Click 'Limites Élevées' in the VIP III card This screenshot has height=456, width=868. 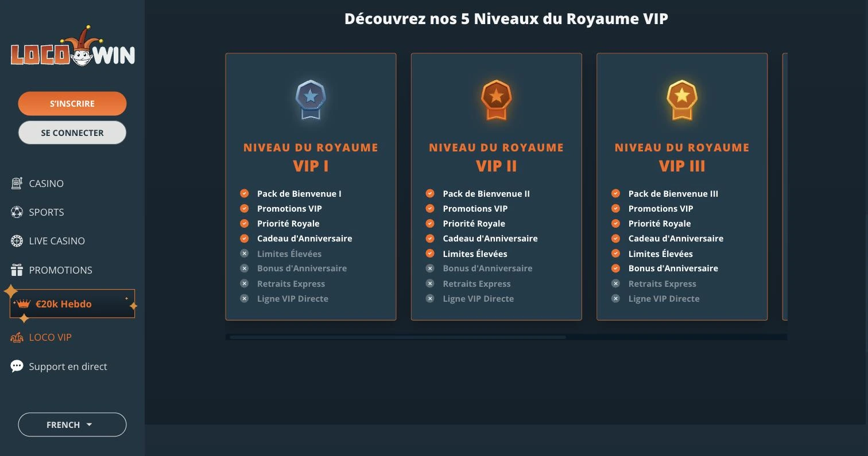pos(661,254)
